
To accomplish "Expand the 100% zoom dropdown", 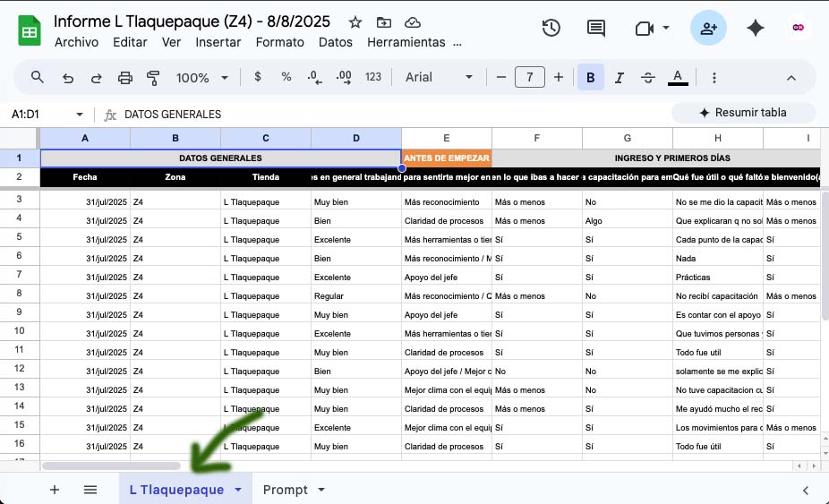I will (201, 78).
